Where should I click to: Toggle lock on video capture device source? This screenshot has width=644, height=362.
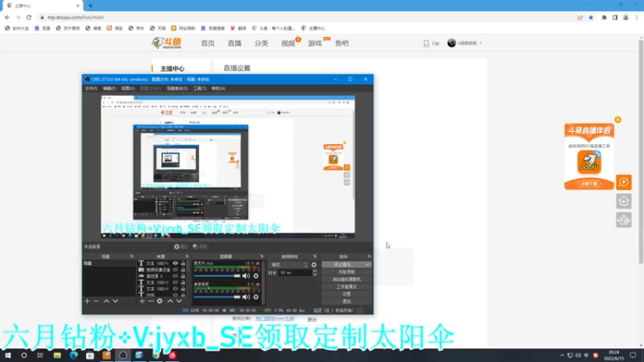184,269
